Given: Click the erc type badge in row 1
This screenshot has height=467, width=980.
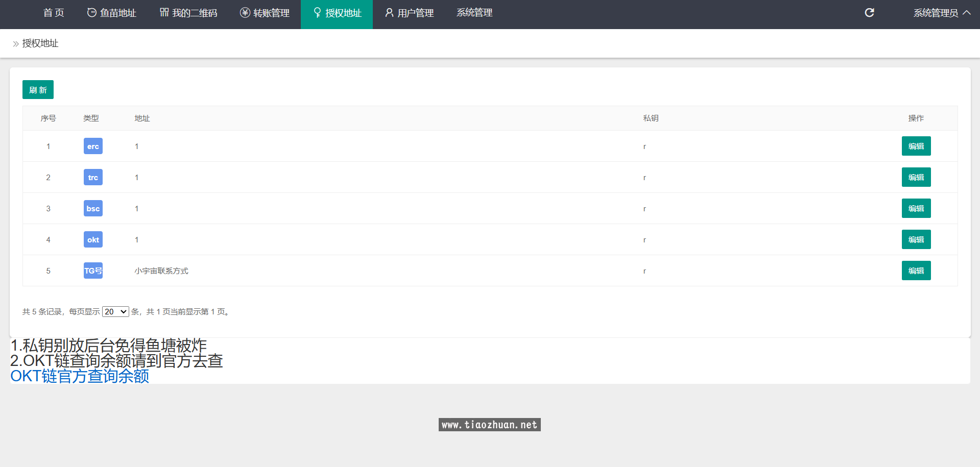Looking at the screenshot, I should pos(93,146).
